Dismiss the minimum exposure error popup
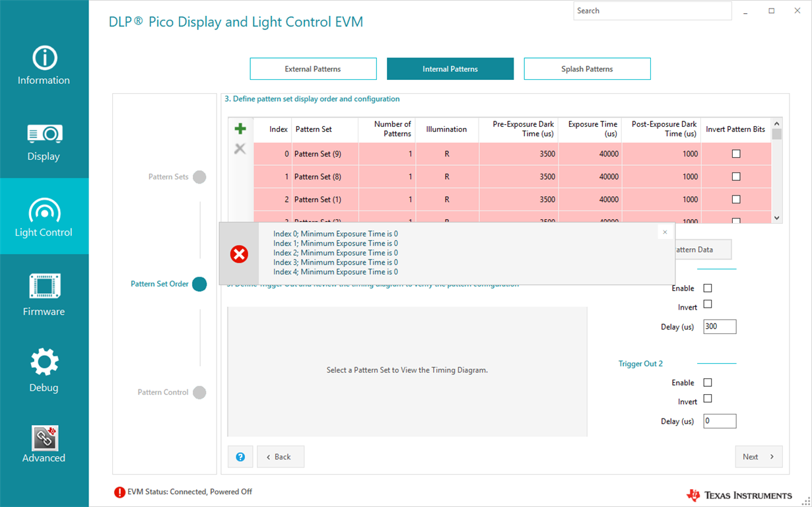Viewport: 812px width, 507px height. (665, 232)
